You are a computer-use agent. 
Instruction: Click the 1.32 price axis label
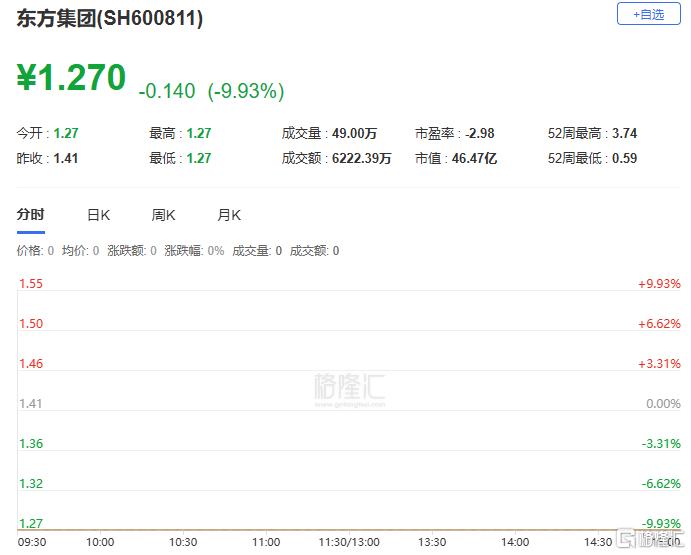[x=31, y=484]
